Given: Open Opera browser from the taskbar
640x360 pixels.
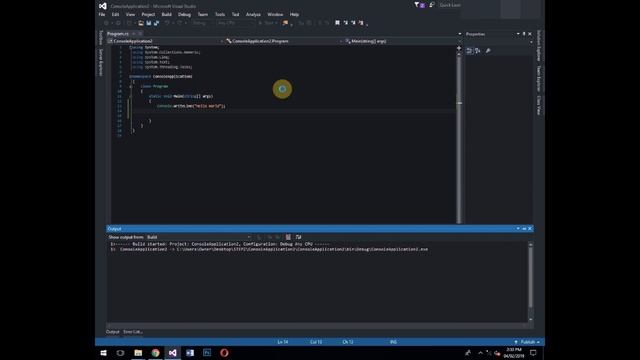Looking at the screenshot, I should 224,353.
